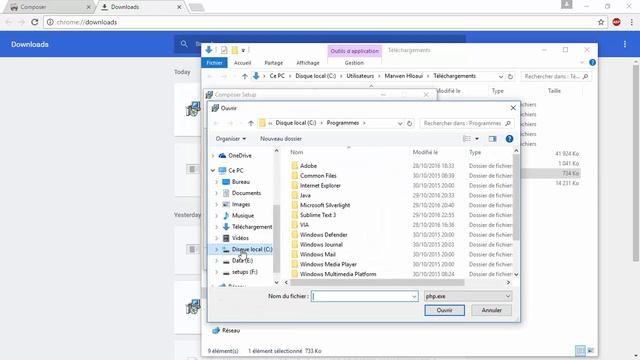This screenshot has width=640, height=360.
Task: Select the Ce PC computer icon
Action: point(222,170)
